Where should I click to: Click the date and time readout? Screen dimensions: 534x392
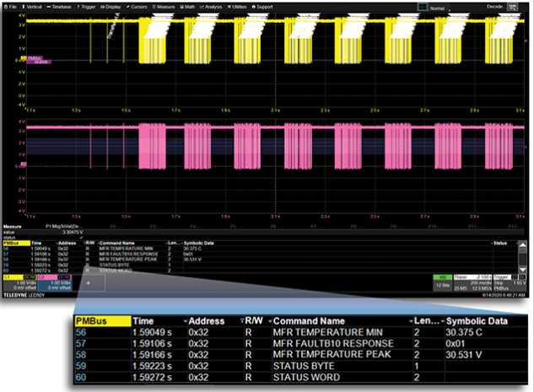(504, 295)
